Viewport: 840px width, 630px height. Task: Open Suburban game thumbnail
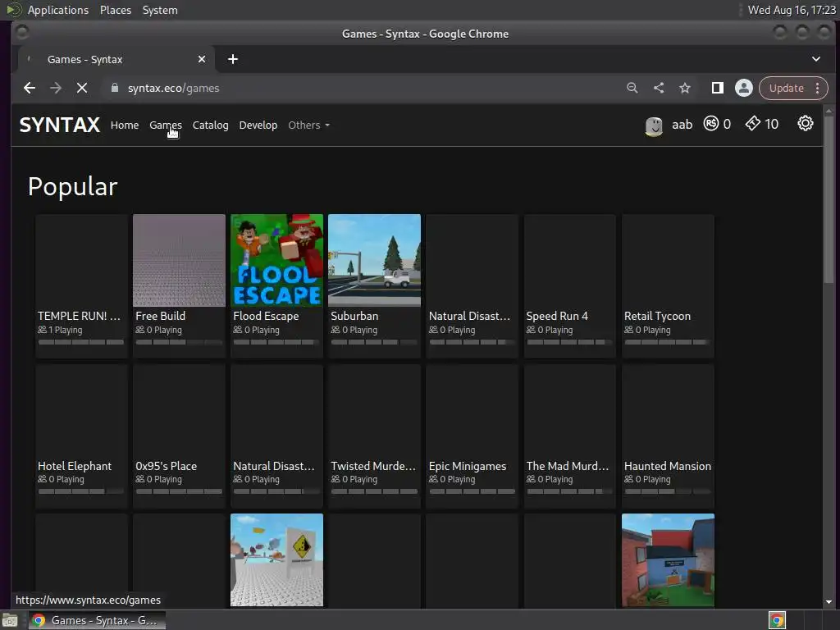point(374,260)
